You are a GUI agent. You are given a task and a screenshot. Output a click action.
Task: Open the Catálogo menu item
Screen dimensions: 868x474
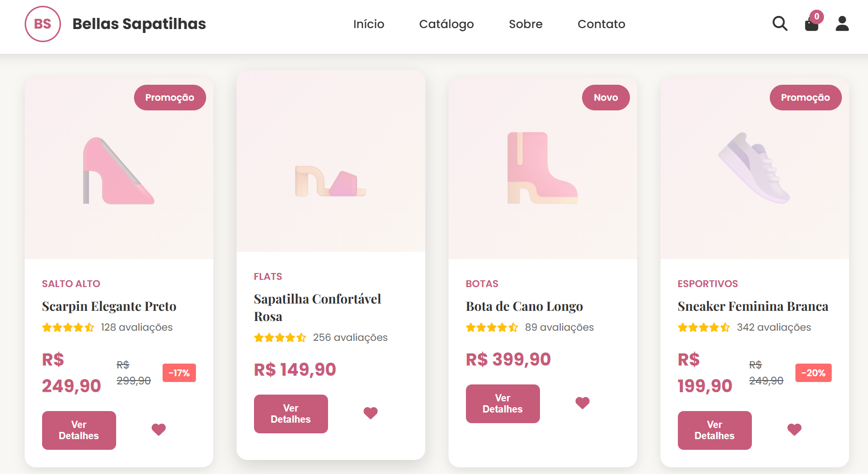tap(446, 24)
